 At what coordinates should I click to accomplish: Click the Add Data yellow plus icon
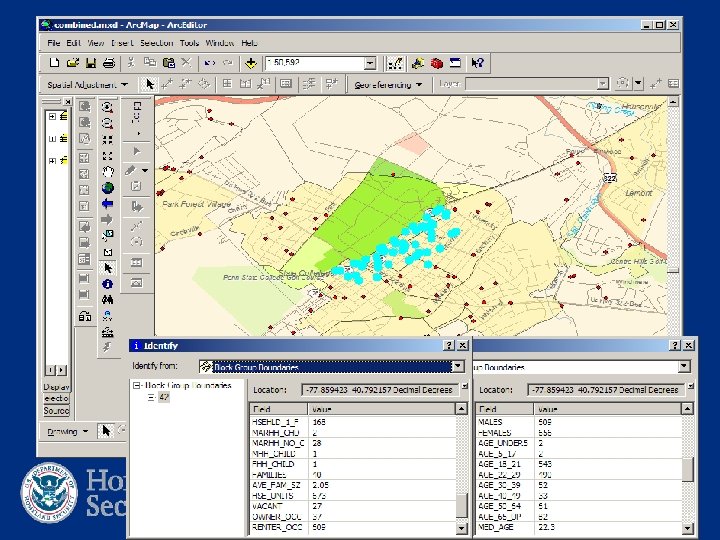click(x=251, y=63)
